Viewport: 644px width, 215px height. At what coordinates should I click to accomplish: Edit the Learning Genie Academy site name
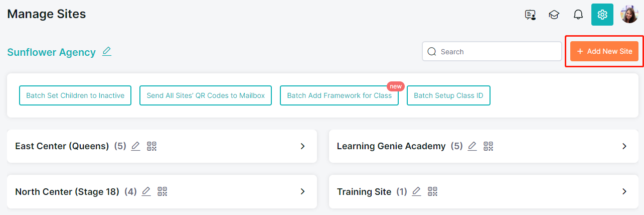point(472,146)
